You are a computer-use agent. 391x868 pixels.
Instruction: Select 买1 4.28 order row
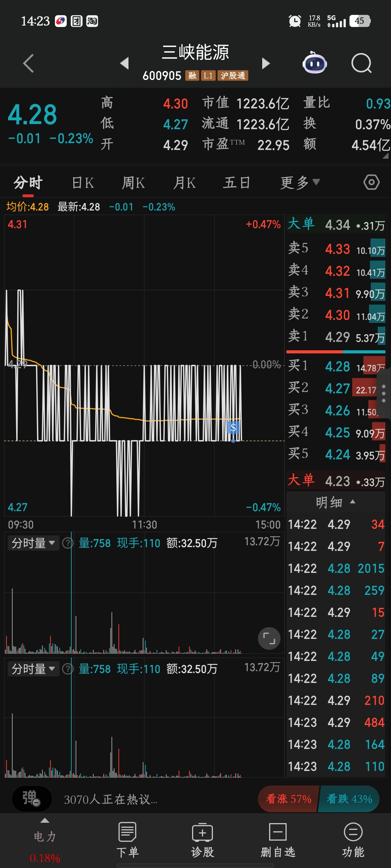336,366
